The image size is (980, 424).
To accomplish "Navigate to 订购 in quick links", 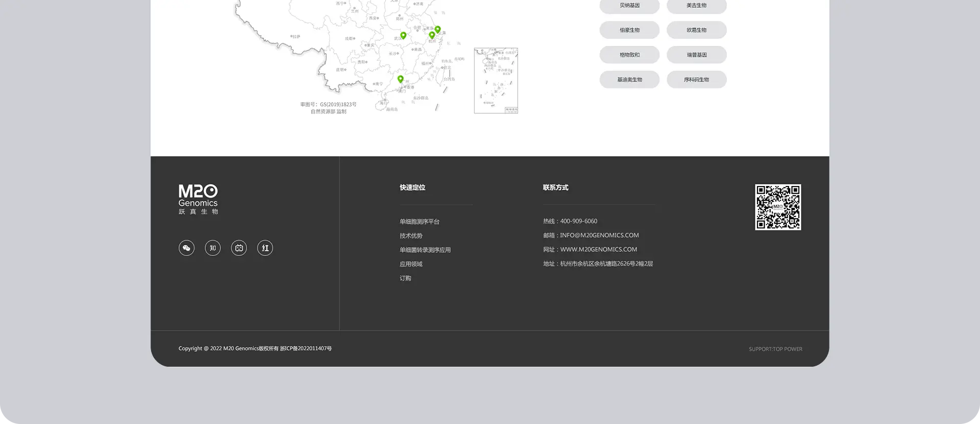I will [405, 278].
